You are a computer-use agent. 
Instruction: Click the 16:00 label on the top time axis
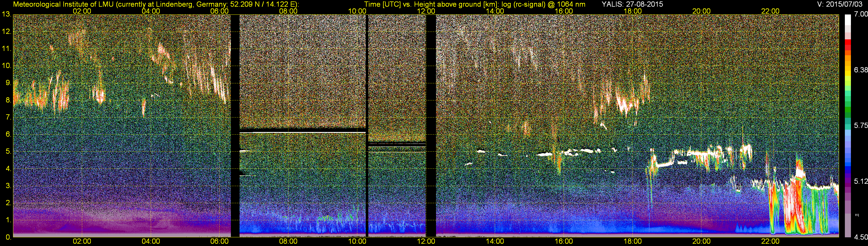tap(564, 11)
